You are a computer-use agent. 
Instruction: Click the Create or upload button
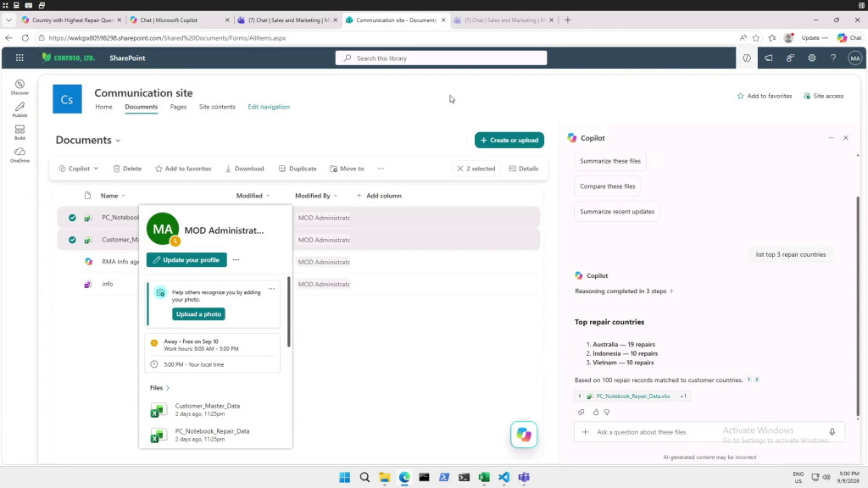click(509, 140)
